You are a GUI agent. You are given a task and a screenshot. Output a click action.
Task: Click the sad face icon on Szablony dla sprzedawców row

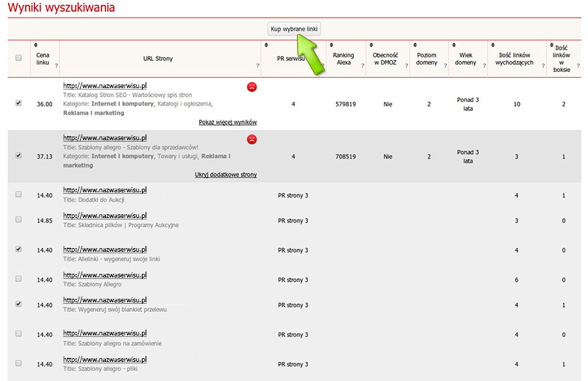coord(252,139)
